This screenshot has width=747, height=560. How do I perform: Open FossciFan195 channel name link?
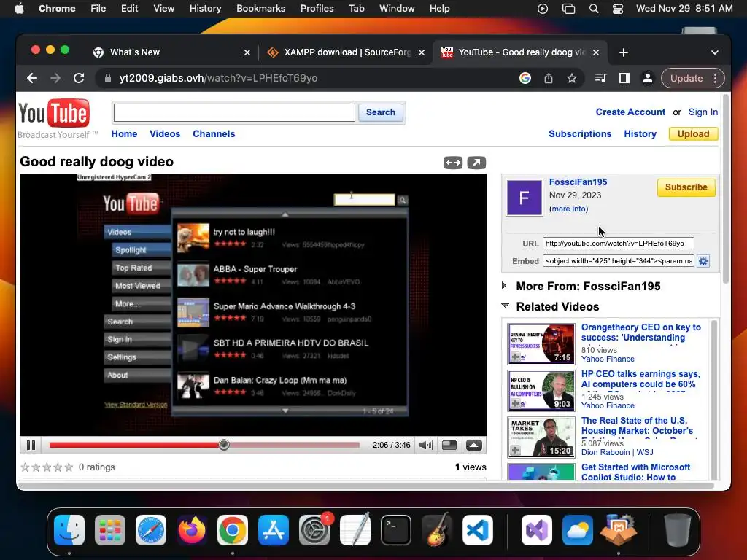pos(578,182)
